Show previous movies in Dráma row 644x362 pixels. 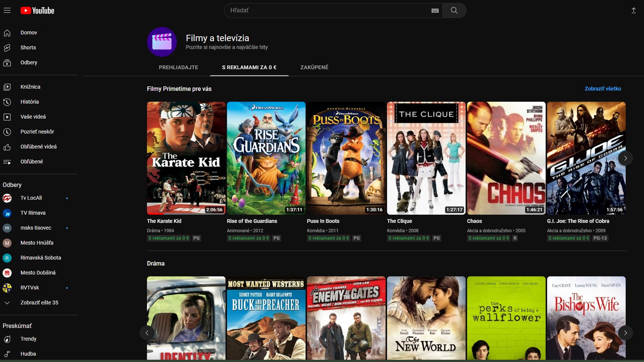[x=147, y=333]
